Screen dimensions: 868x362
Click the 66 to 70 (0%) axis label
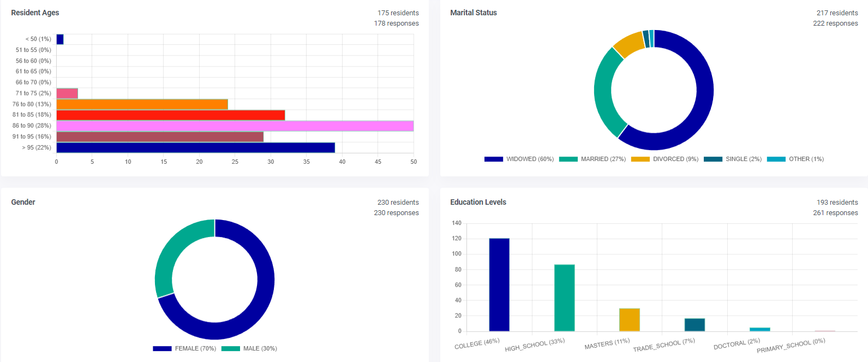click(x=33, y=82)
